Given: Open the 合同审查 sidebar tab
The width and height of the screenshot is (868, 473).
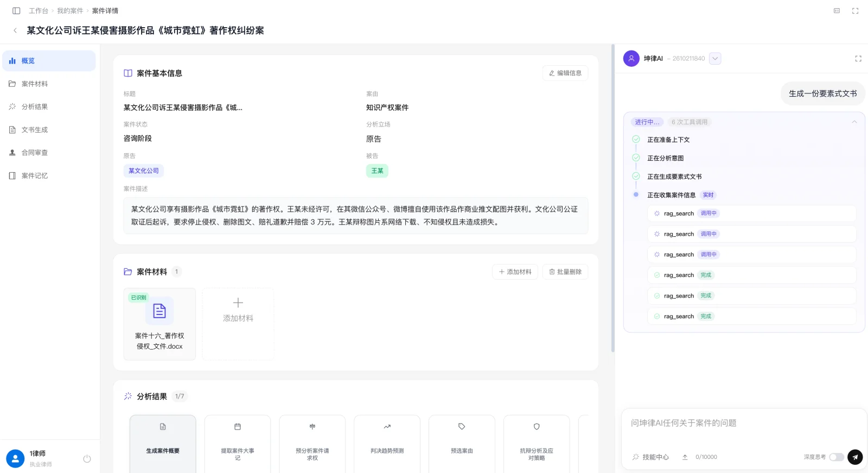Looking at the screenshot, I should point(49,153).
